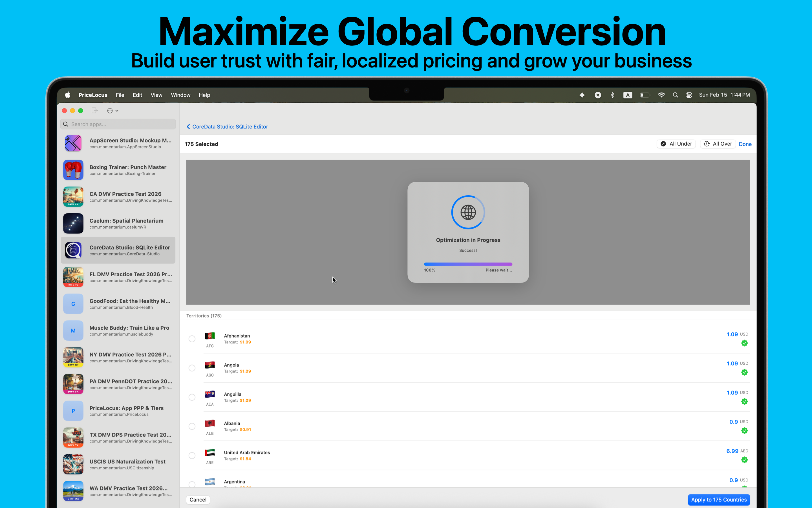This screenshot has width=812, height=508.
Task: Select the Argentina radio button
Action: coord(192,485)
